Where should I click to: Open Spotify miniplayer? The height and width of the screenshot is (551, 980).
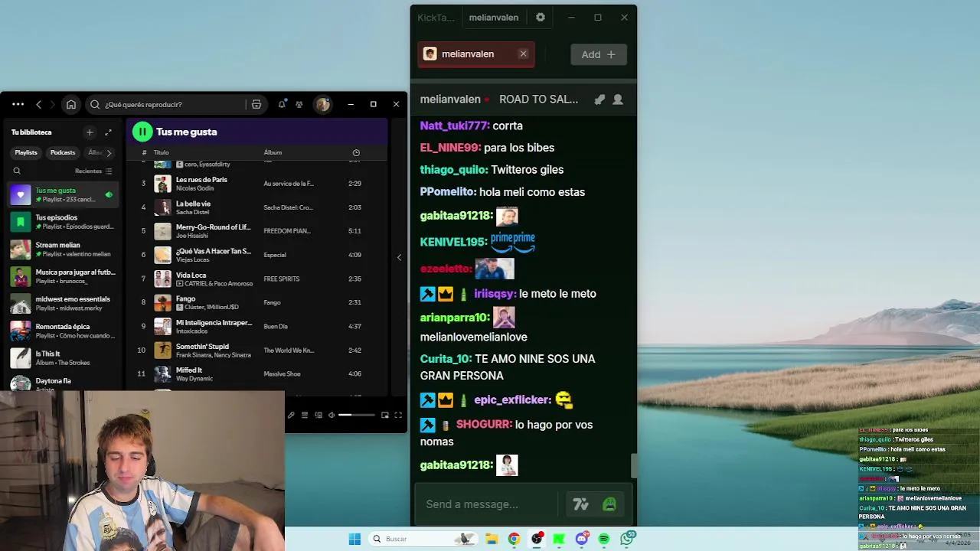click(x=385, y=415)
